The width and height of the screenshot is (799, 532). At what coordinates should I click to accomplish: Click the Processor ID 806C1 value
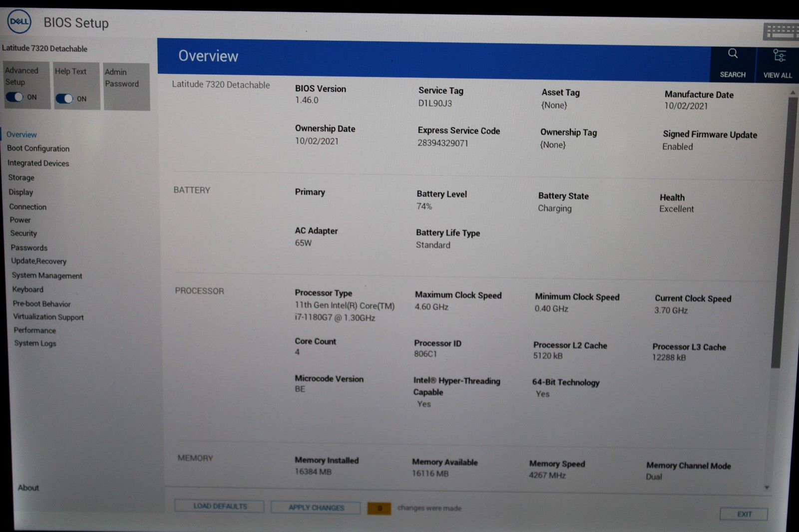(425, 354)
